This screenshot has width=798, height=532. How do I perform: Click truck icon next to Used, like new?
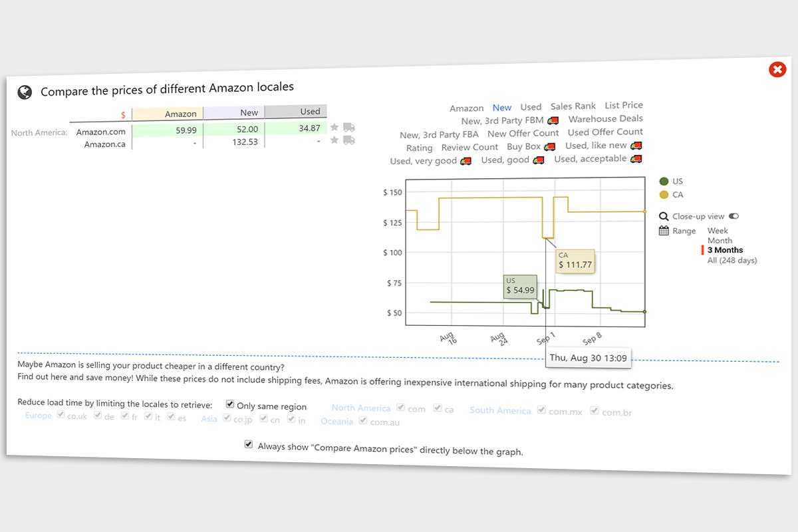pyautogui.click(x=636, y=145)
